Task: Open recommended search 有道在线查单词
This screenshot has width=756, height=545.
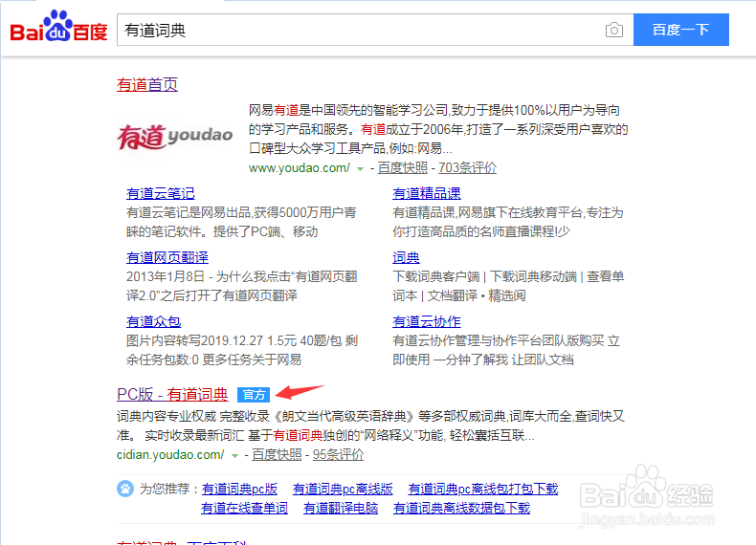Action: [x=244, y=508]
